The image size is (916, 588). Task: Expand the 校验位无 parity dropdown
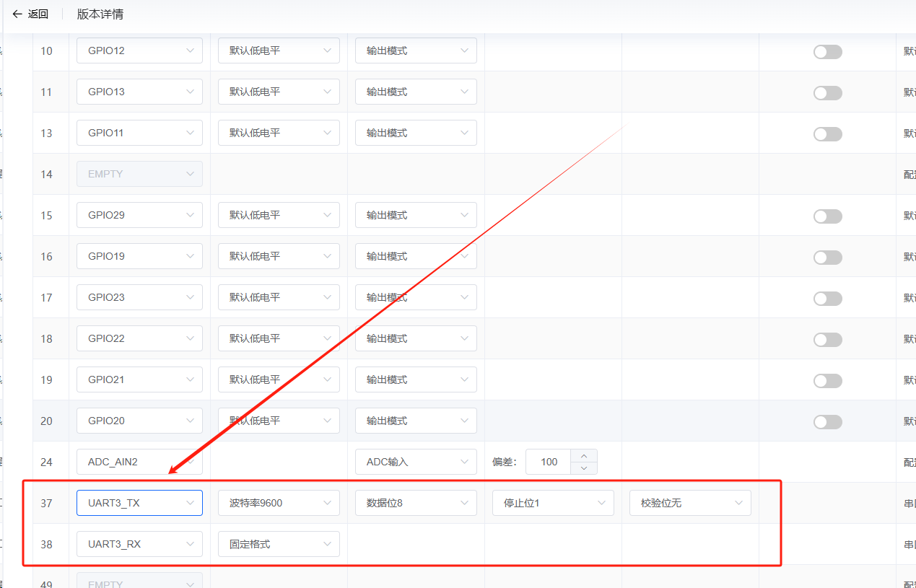[690, 503]
